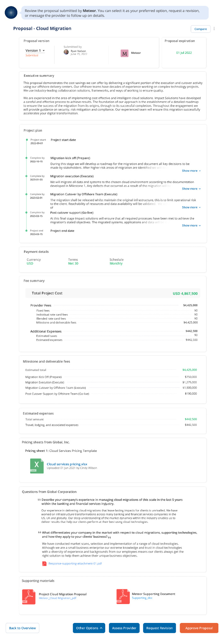This screenshot has height=644, width=224.
Task: Click the Migration Execution (Execute) $1,275,000 row
Action: [111, 382]
